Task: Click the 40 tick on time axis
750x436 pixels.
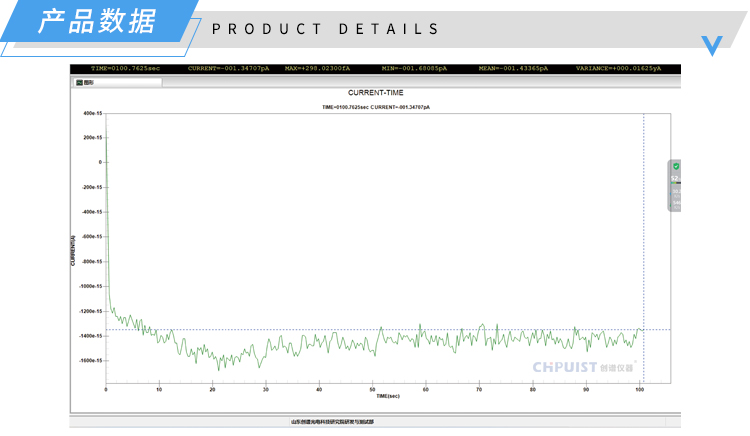Action: pos(319,390)
